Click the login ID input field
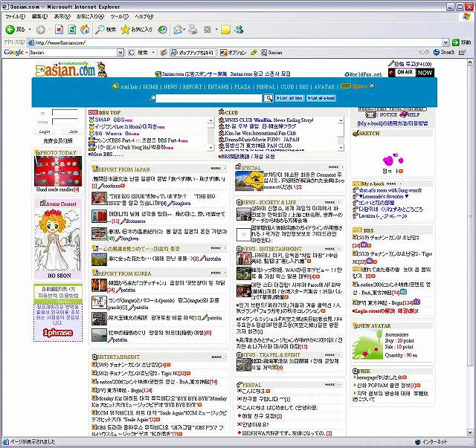The width and height of the screenshot is (476, 448). coord(65,112)
